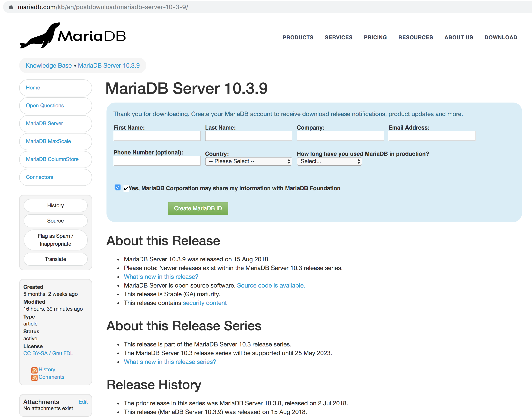Open the Comments feed text link
This screenshot has height=418, width=532.
[x=51, y=377]
